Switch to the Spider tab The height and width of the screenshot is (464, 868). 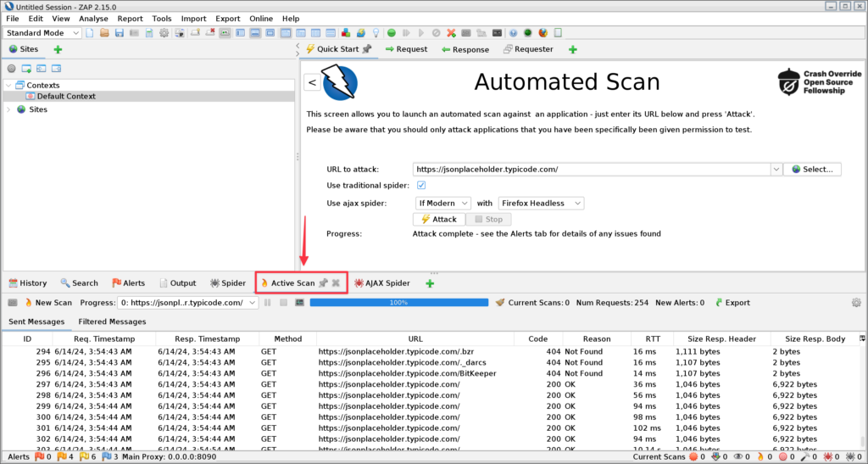pyautogui.click(x=227, y=283)
